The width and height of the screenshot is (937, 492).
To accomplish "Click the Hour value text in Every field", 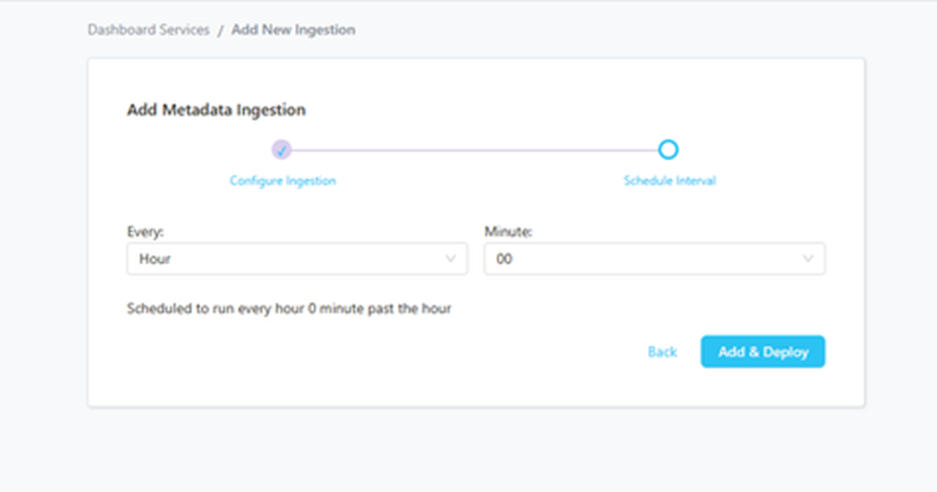I will pos(155,259).
